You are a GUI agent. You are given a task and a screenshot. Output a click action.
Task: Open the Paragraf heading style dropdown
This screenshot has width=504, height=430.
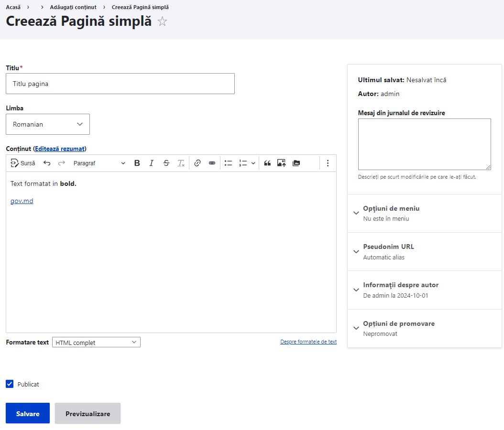[99, 163]
